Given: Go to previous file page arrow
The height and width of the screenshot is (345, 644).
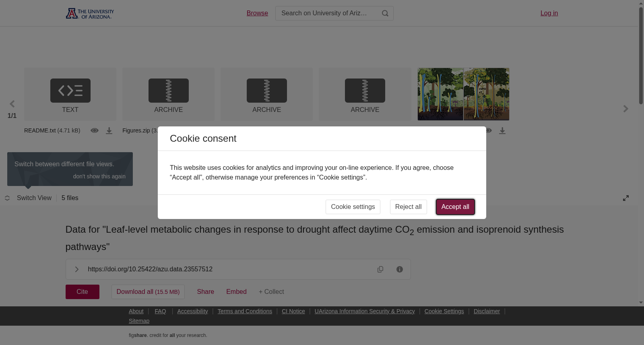Looking at the screenshot, I should tap(12, 104).
